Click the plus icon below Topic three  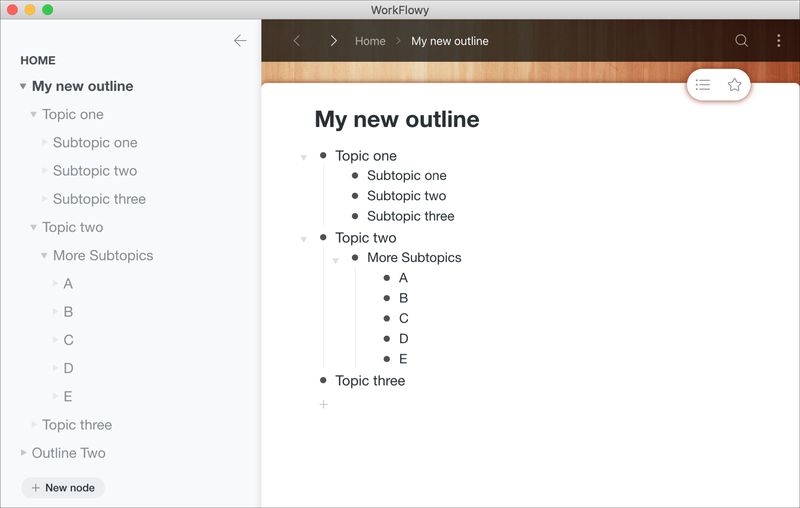(323, 404)
